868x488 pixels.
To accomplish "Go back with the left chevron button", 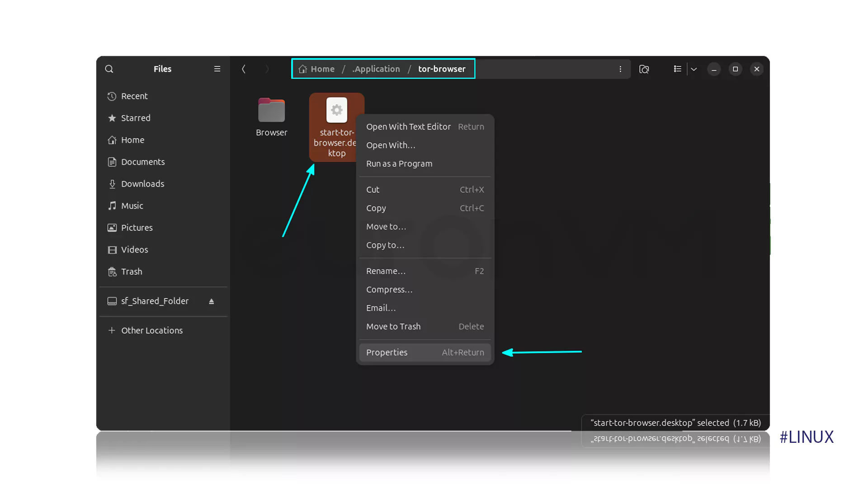I will tap(244, 69).
